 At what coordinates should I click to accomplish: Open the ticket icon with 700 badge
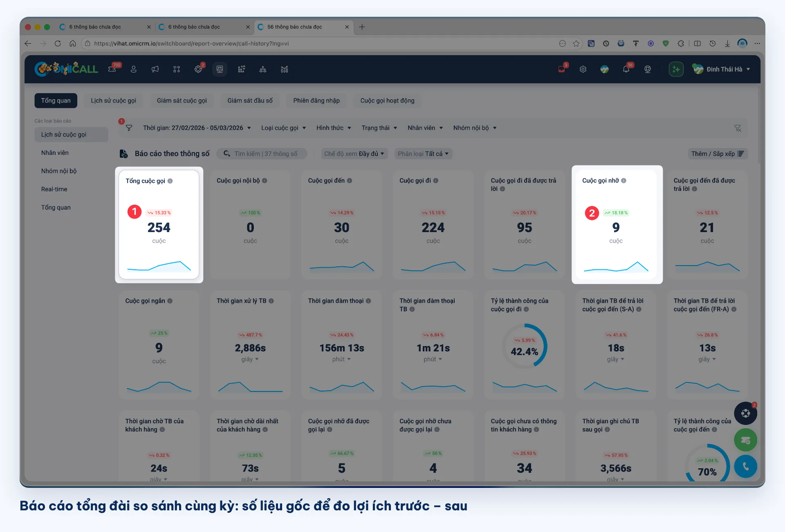112,69
